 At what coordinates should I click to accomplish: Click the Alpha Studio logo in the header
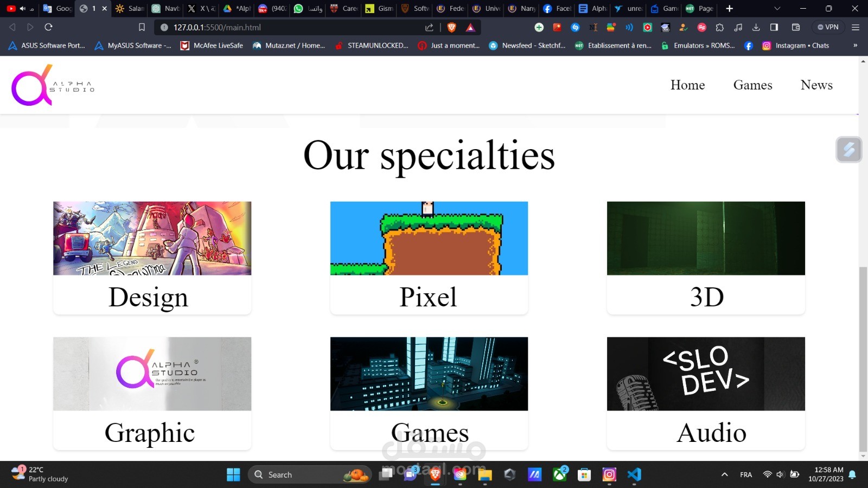[x=53, y=85]
